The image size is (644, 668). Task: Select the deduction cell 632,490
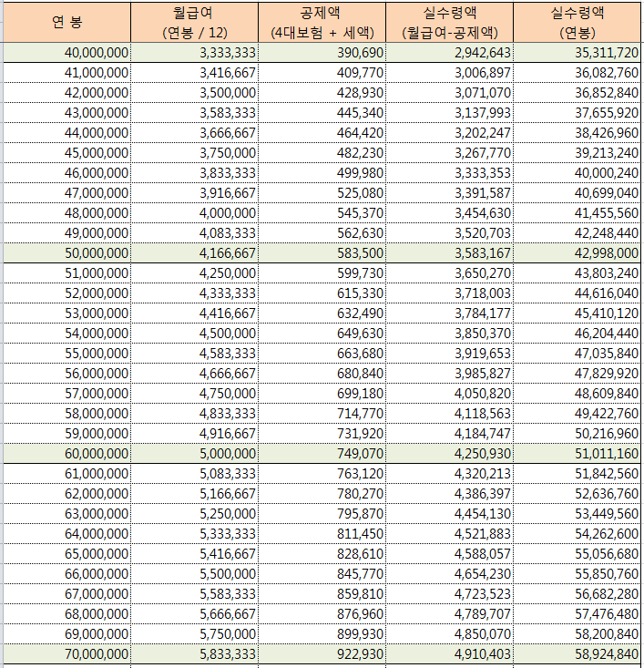322,313
